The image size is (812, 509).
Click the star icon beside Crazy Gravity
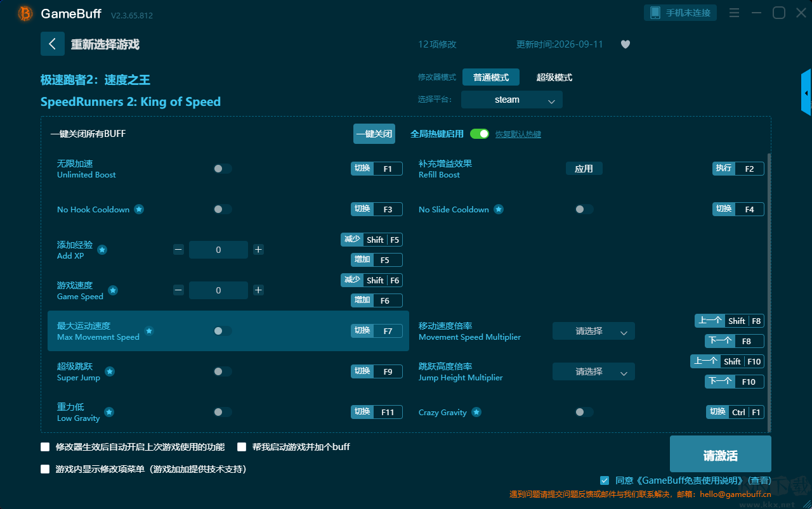tap(476, 412)
